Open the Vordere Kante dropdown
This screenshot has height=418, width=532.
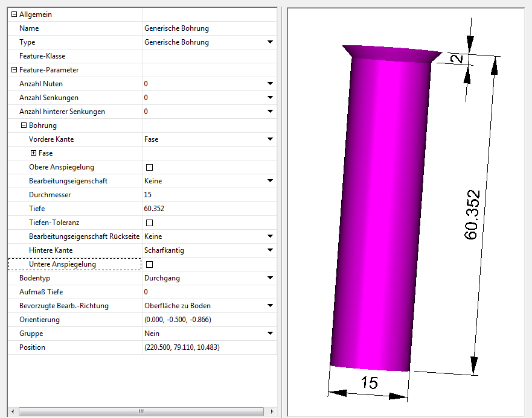270,139
